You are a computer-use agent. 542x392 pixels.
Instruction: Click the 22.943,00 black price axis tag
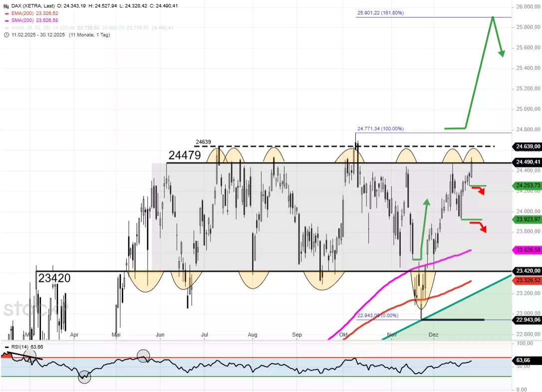(x=527, y=320)
